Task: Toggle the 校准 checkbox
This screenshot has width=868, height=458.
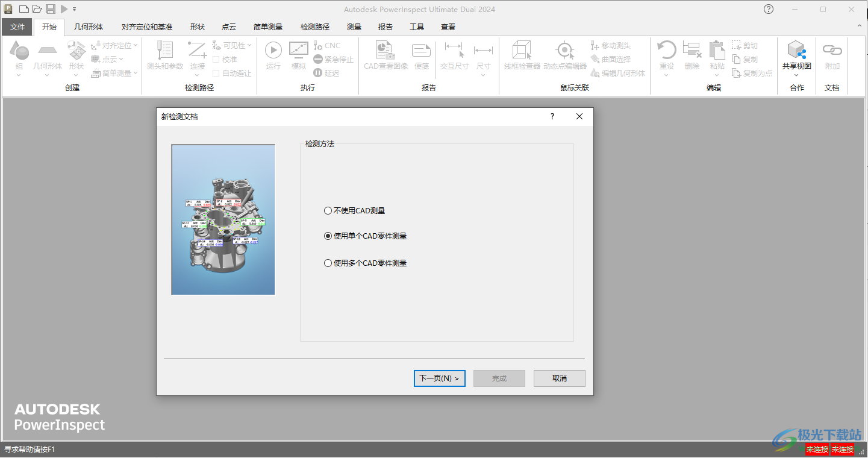Action: 216,60
